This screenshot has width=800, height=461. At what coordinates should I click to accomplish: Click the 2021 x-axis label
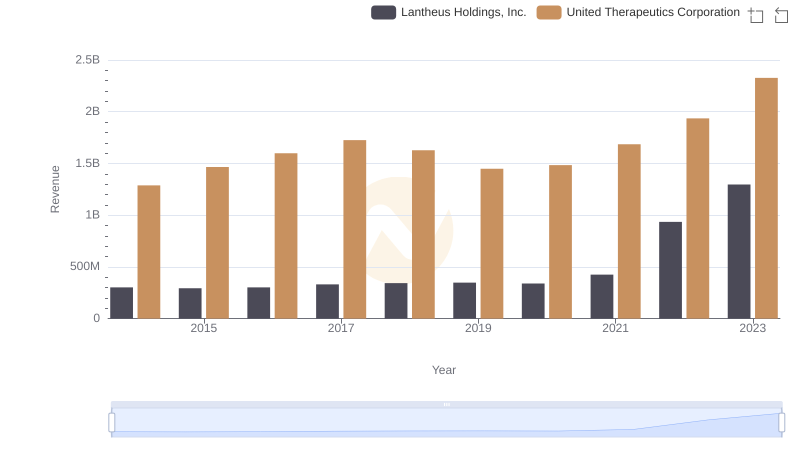coord(615,328)
